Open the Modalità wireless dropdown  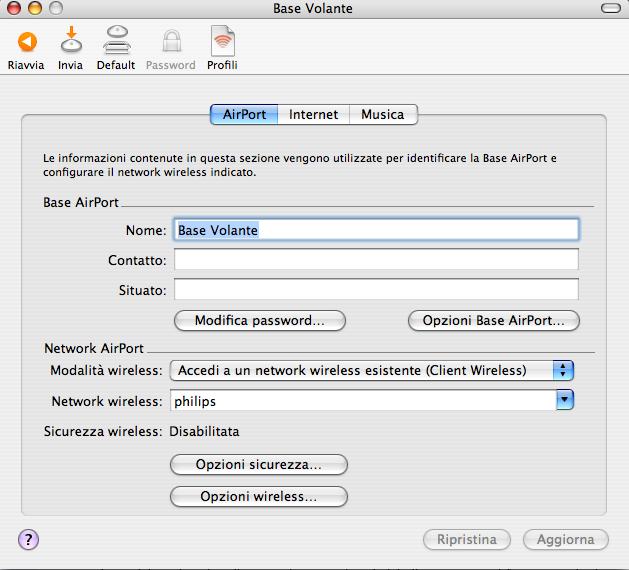[x=371, y=370]
